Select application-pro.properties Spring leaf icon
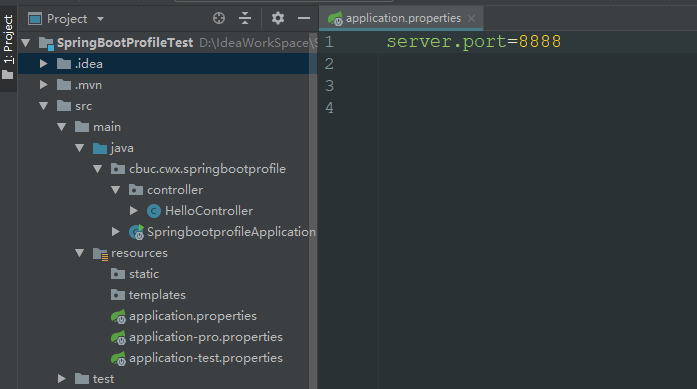The width and height of the screenshot is (697, 389). point(118,337)
